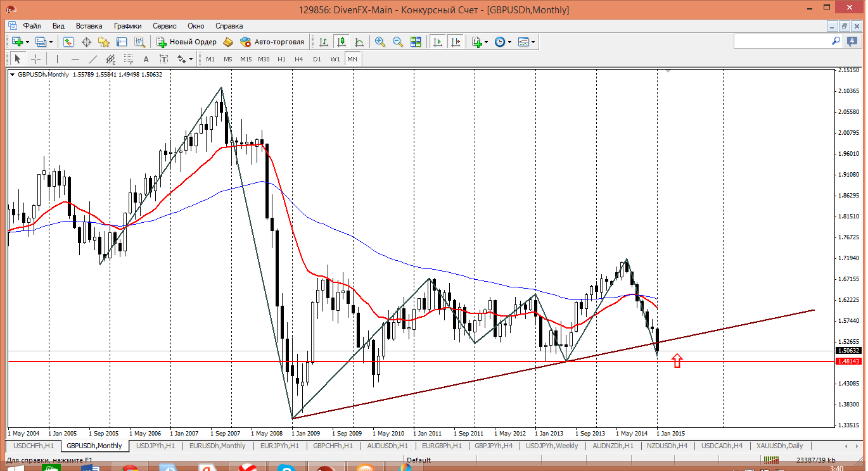The image size is (868, 471).
Task: Open the chart shift triangle marker
Action: point(668,72)
